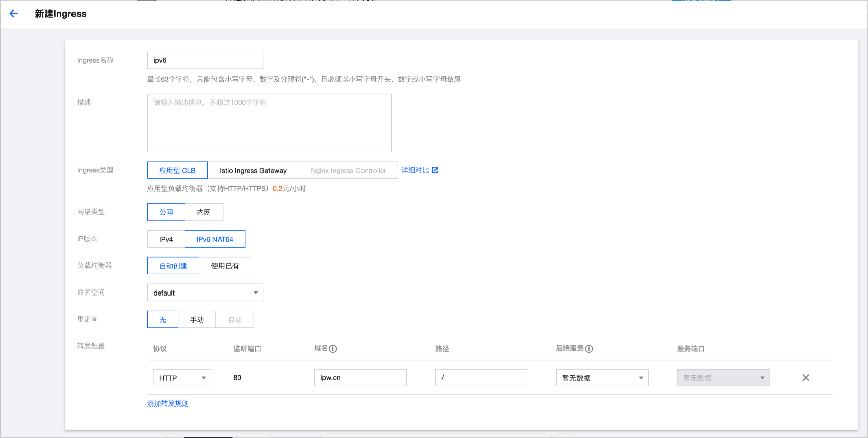Click the 新建Ingress page title

click(x=60, y=14)
